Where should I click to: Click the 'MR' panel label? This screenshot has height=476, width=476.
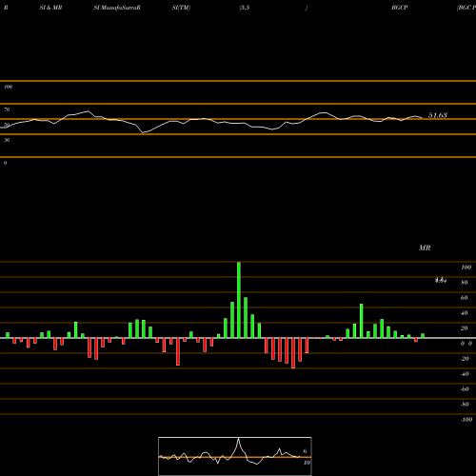tap(425, 248)
